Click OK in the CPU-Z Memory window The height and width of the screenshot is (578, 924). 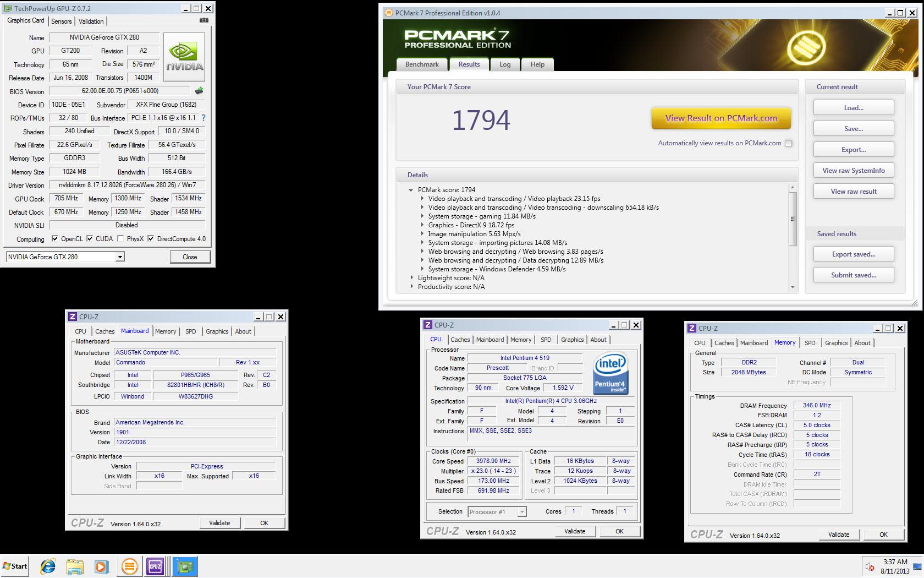tap(883, 535)
